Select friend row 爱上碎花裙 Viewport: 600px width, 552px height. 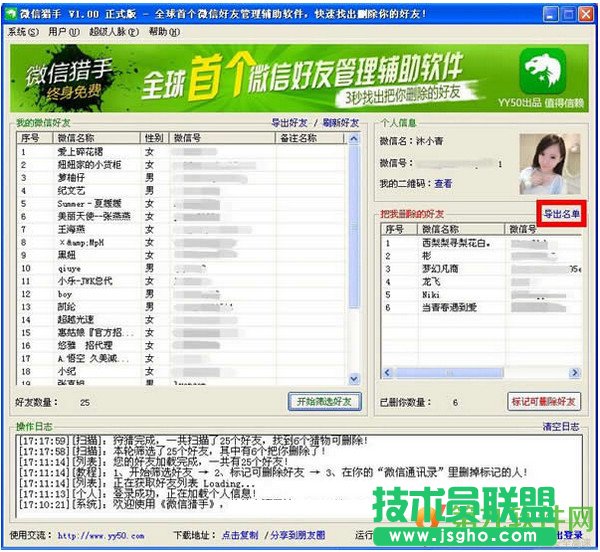coord(183,152)
